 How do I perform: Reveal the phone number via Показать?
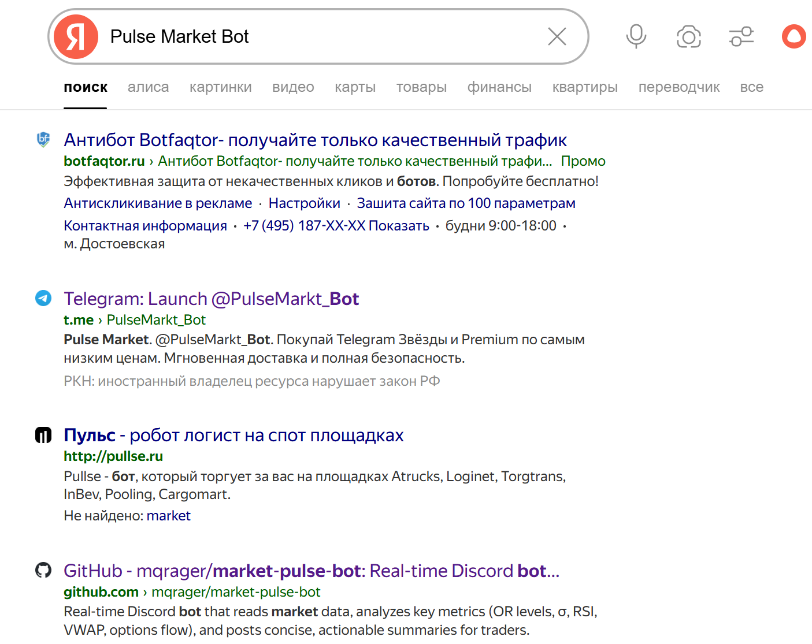(399, 225)
